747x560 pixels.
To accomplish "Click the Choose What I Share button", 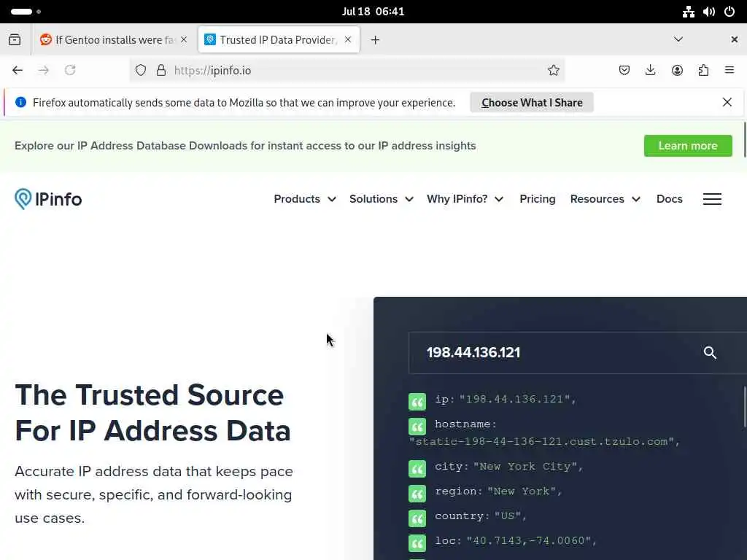I will click(532, 102).
